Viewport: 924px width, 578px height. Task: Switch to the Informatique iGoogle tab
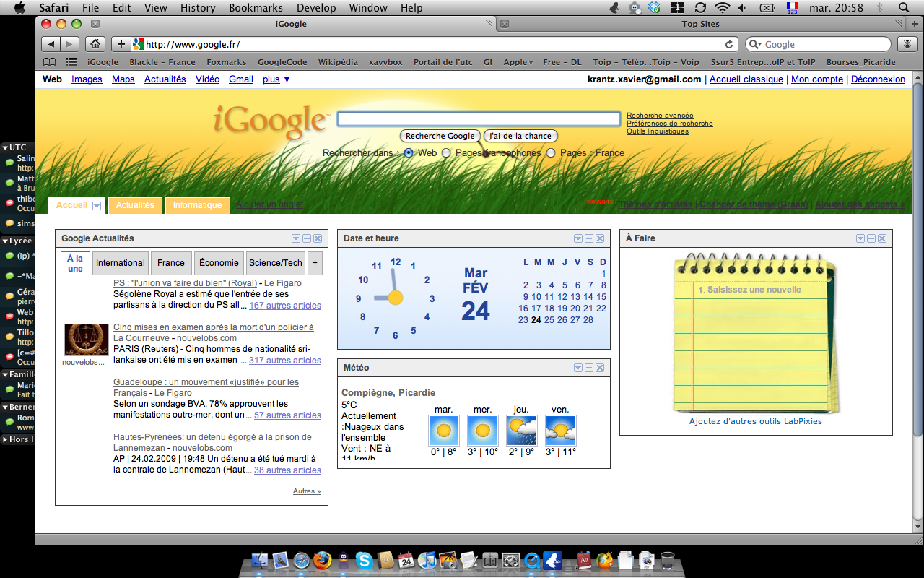coord(197,205)
